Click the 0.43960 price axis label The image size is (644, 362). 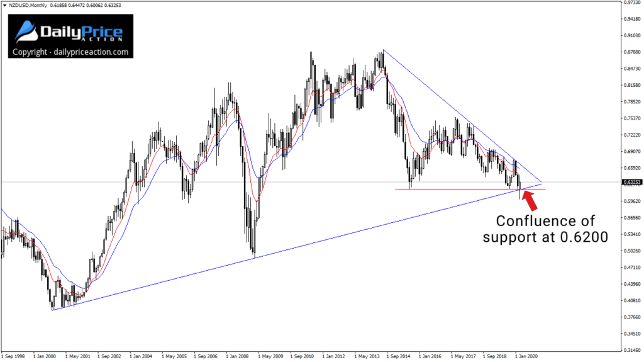[x=633, y=284]
